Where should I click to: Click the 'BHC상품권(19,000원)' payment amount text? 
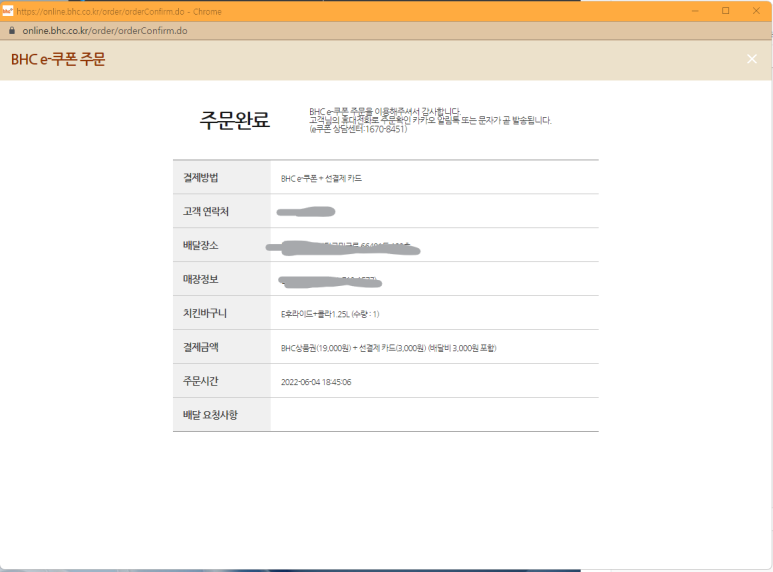(316, 348)
